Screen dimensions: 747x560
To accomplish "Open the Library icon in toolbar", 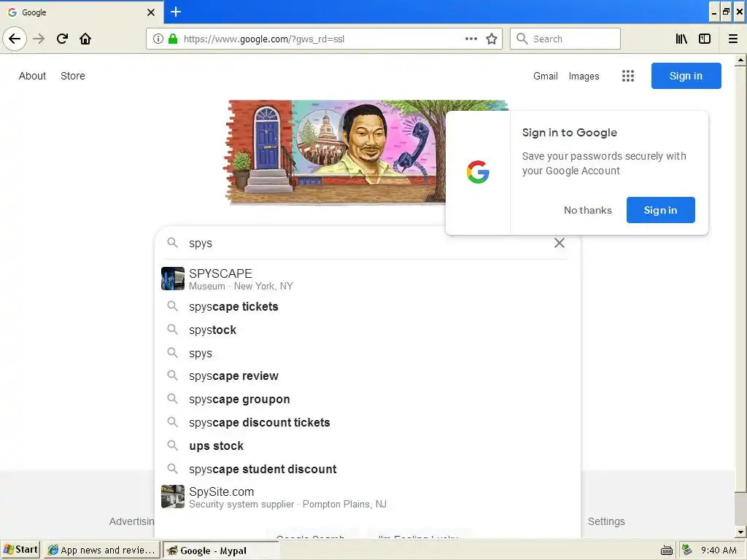I will pos(681,39).
